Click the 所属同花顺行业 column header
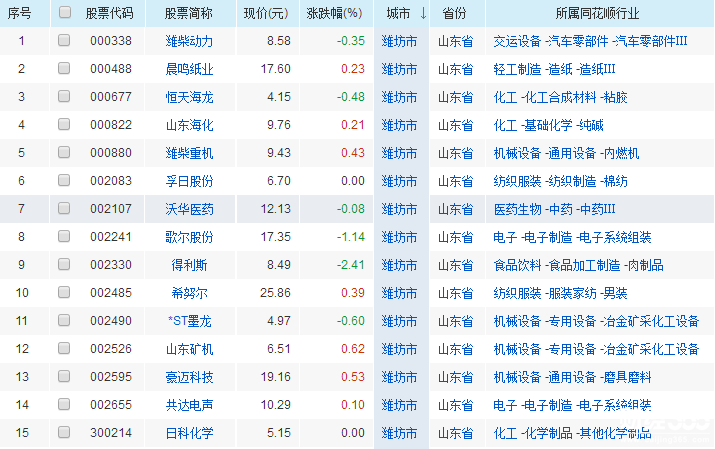The image size is (715, 449). [x=597, y=14]
